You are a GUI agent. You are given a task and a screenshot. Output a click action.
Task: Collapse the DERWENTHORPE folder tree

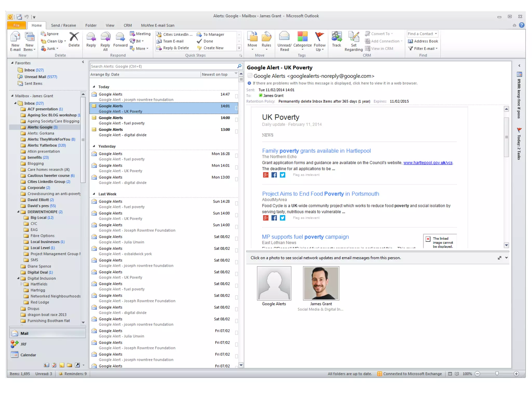18,212
